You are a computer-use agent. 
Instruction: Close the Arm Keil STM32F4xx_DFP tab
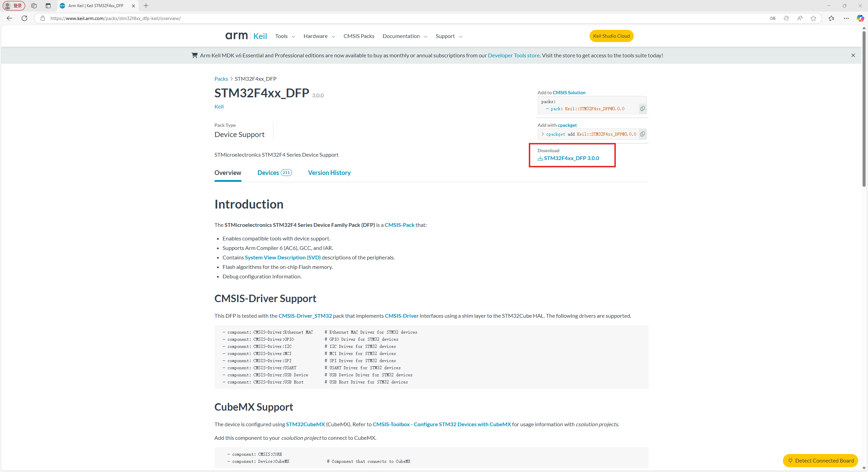[x=133, y=6]
